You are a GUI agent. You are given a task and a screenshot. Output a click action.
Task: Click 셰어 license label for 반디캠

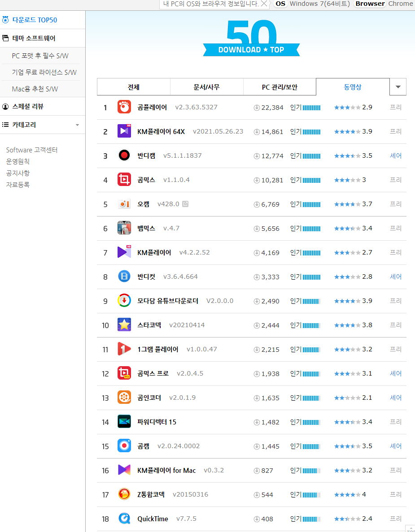click(396, 156)
